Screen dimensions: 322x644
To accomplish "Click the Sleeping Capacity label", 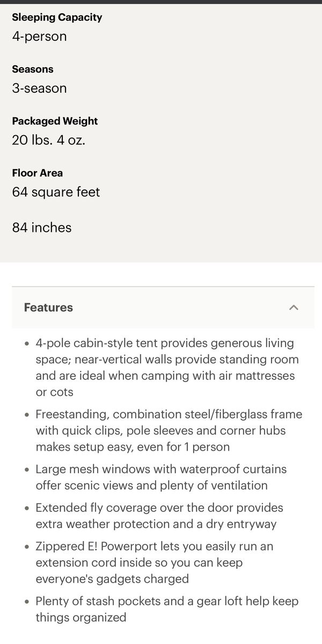I will point(57,17).
